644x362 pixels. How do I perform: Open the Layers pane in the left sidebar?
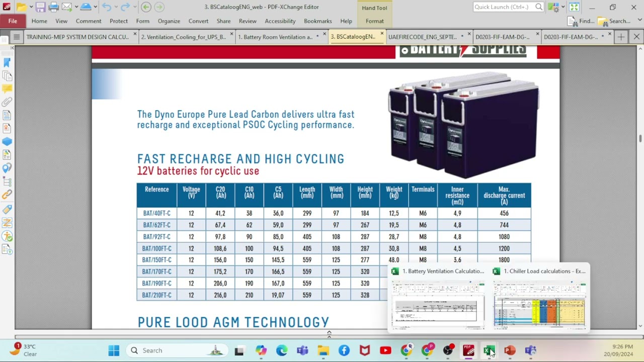pos(7,142)
